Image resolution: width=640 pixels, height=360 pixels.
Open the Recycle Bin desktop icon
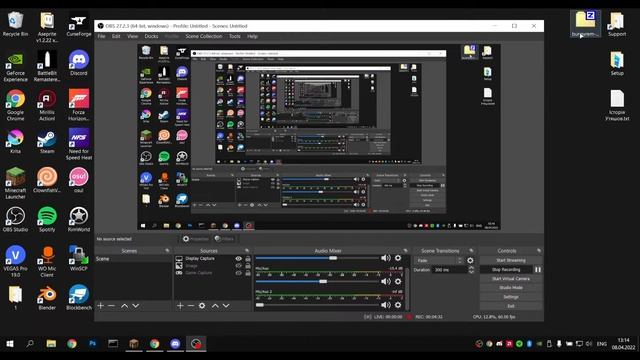click(x=15, y=24)
